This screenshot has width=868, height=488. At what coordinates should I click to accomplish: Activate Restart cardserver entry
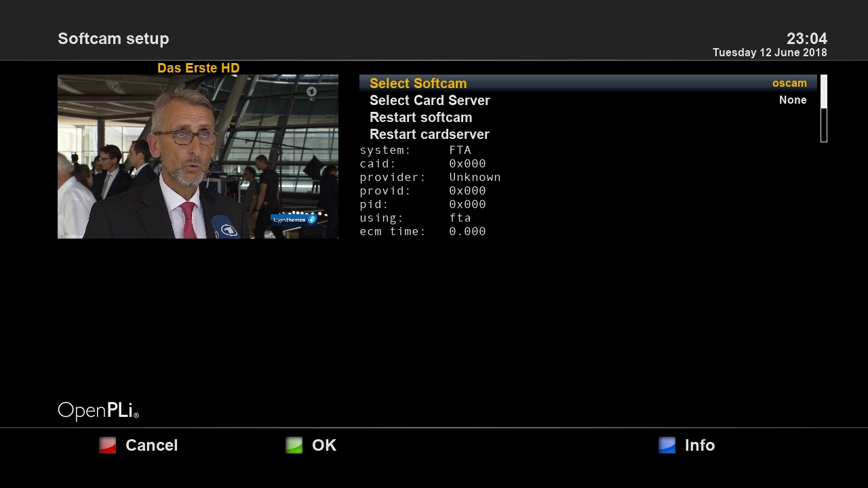(x=588, y=134)
